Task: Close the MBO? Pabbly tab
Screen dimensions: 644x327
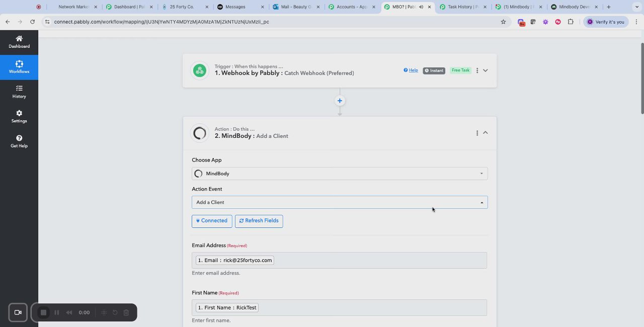Action: coord(429,7)
